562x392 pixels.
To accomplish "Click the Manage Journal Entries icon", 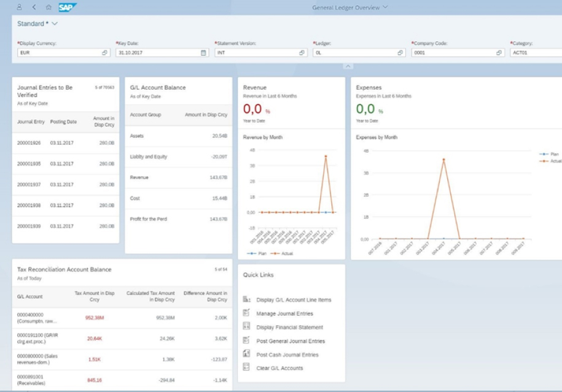I will (x=246, y=312).
